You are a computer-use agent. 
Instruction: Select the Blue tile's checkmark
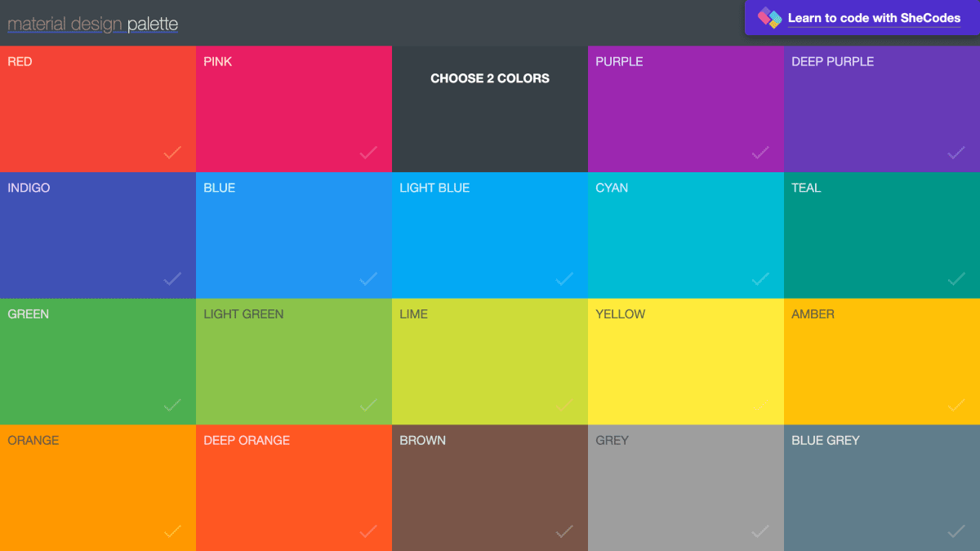click(x=368, y=279)
